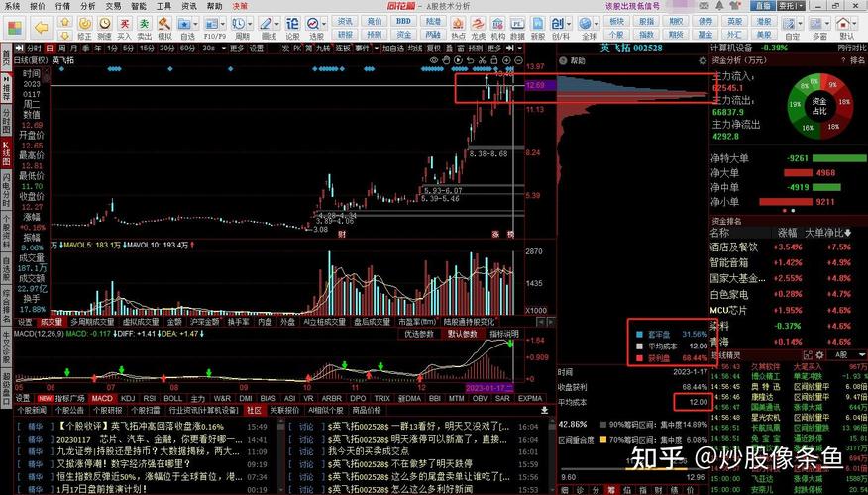Expand the 事件 dropdown arrow
Image resolution: width=868 pixels, height=495 pixels.
click(x=377, y=49)
